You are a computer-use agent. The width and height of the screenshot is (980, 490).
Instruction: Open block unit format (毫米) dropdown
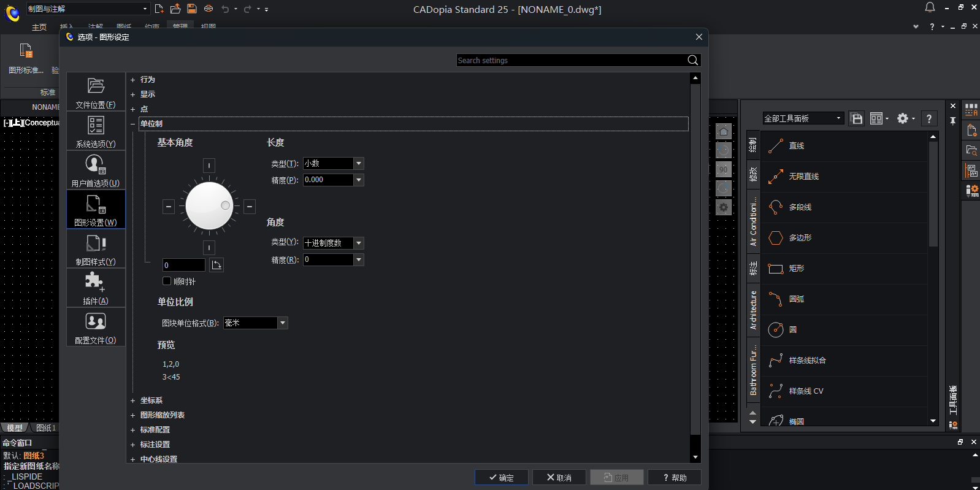coord(283,323)
